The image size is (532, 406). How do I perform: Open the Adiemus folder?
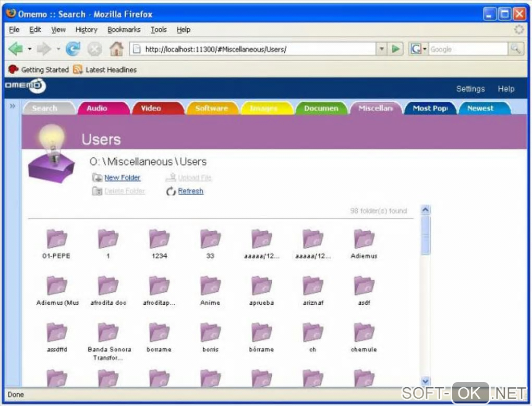click(x=364, y=244)
